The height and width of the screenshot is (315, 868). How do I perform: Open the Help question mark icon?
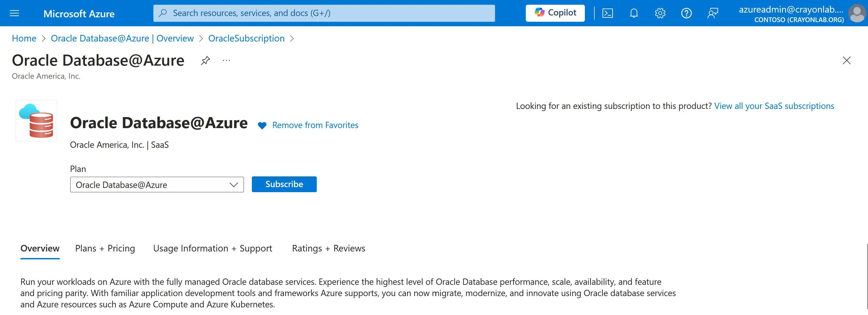click(x=686, y=13)
